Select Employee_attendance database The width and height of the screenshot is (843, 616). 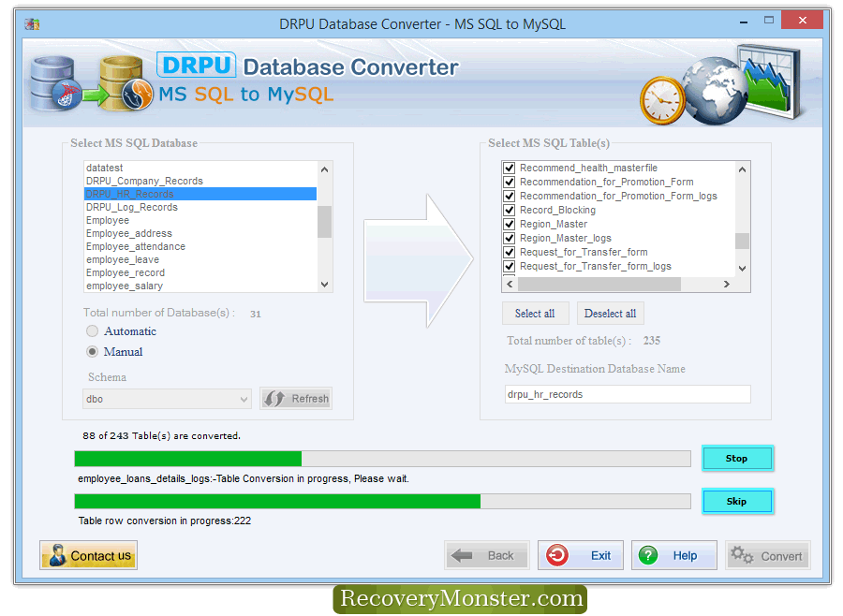pyautogui.click(x=200, y=246)
